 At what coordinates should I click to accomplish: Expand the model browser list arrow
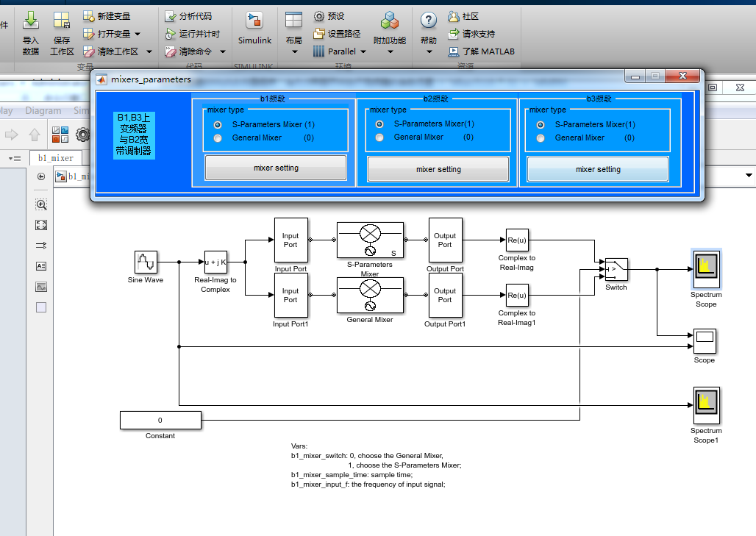tap(15, 158)
